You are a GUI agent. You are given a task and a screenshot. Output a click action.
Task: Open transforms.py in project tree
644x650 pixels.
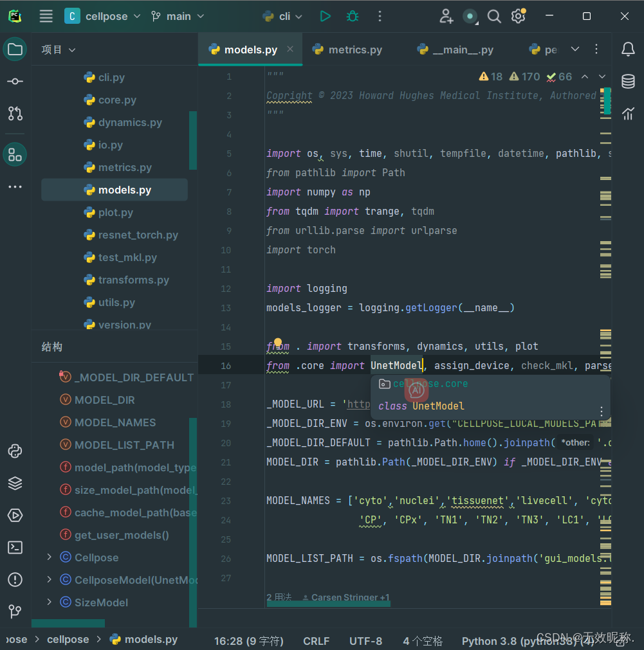coord(134,280)
